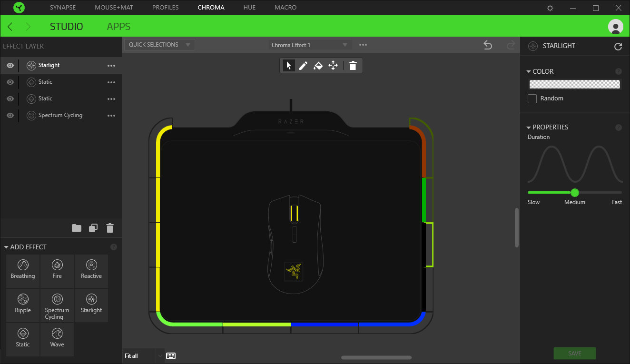630x364 pixels.
Task: Set duration slider to Fast end
Action: click(621, 193)
